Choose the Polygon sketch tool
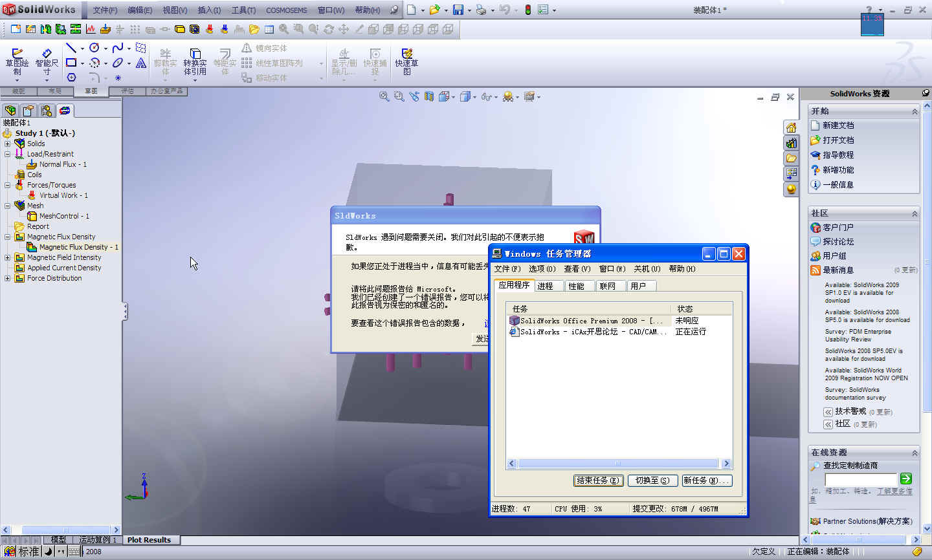 71,78
